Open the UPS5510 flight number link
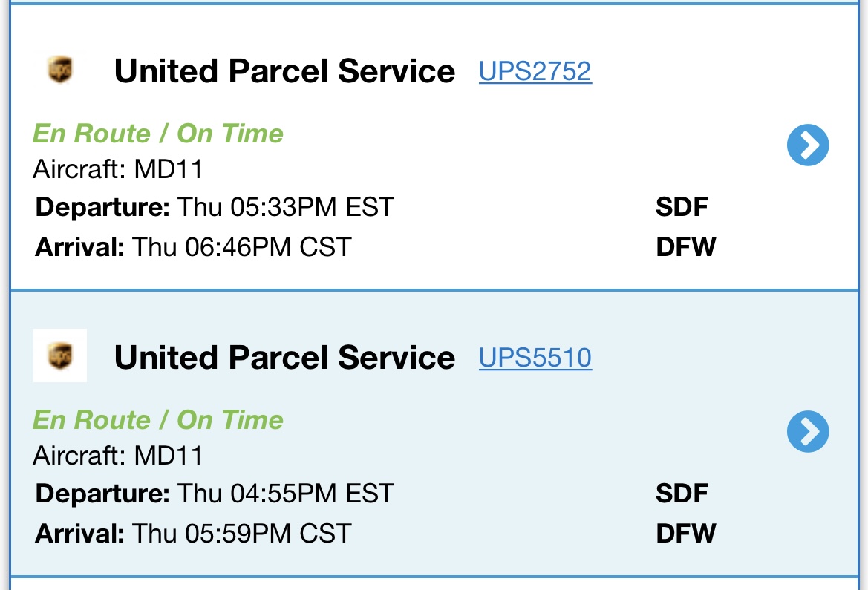The height and width of the screenshot is (590, 868). click(x=535, y=358)
